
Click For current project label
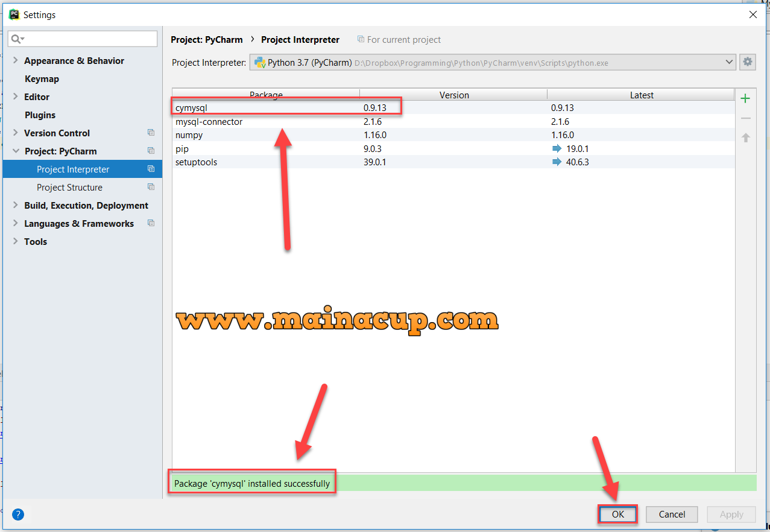pos(404,40)
